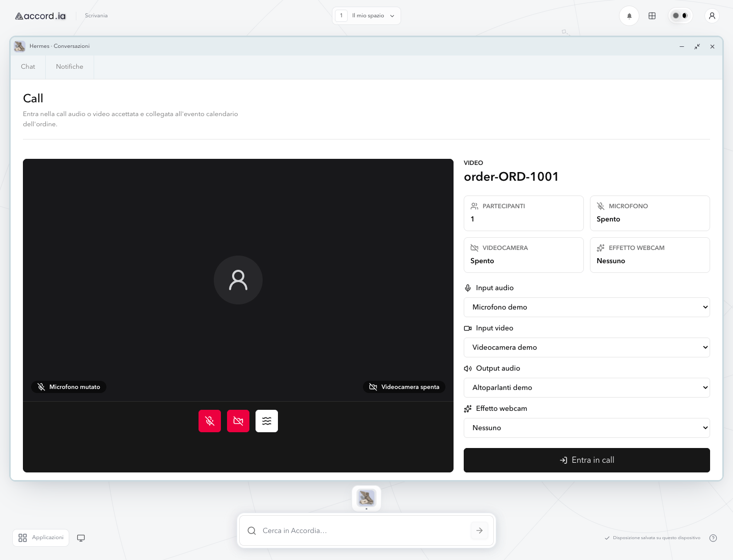The height and width of the screenshot is (560, 733).
Task: Click the search submit arrow button
Action: click(x=480, y=530)
